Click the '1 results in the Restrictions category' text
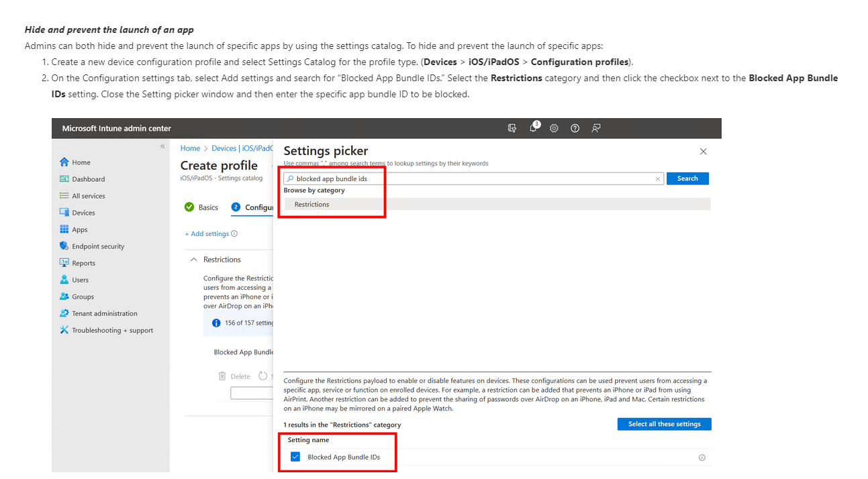The height and width of the screenshot is (479, 868). (x=342, y=425)
